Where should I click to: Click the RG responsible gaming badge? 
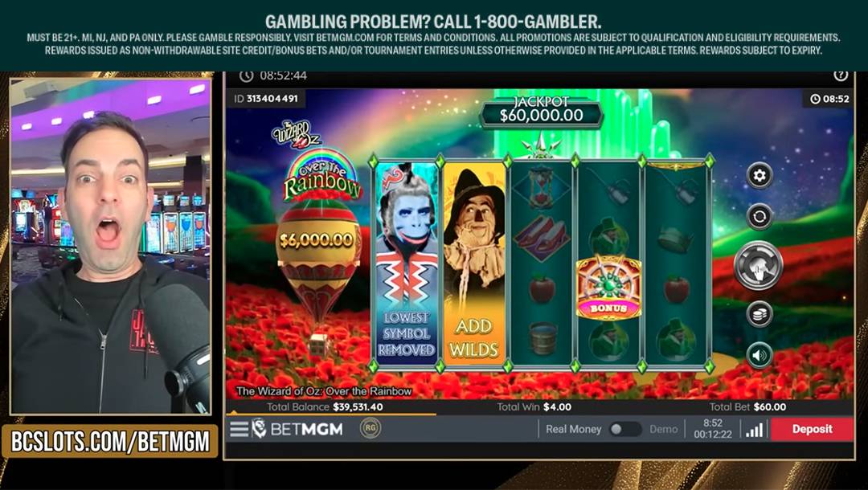tap(371, 429)
